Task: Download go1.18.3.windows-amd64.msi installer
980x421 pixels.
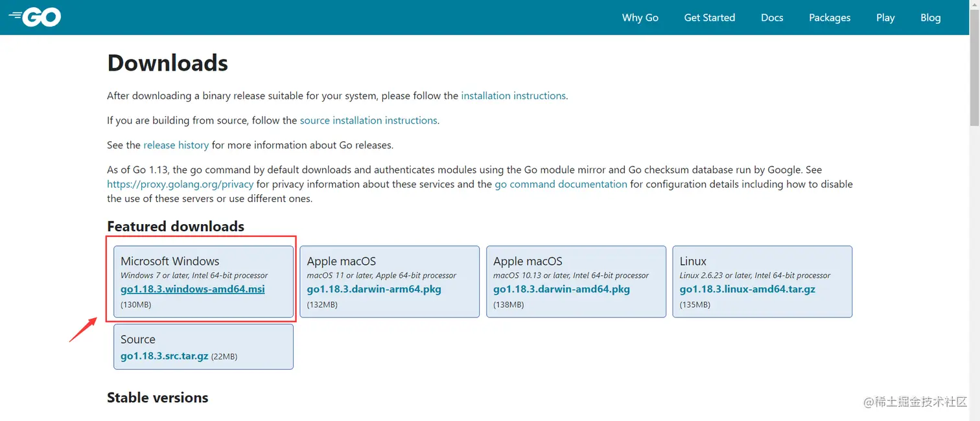Action: [192, 290]
